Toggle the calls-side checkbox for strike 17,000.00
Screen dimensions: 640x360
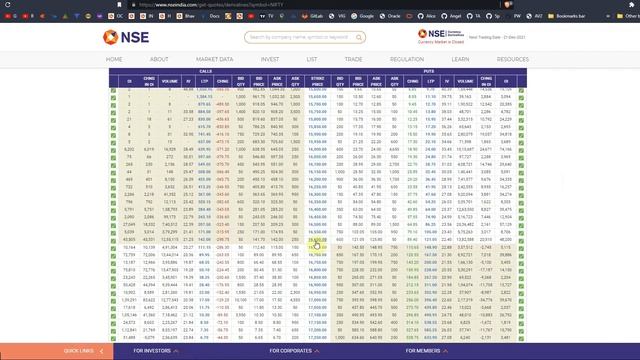[x=113, y=301]
